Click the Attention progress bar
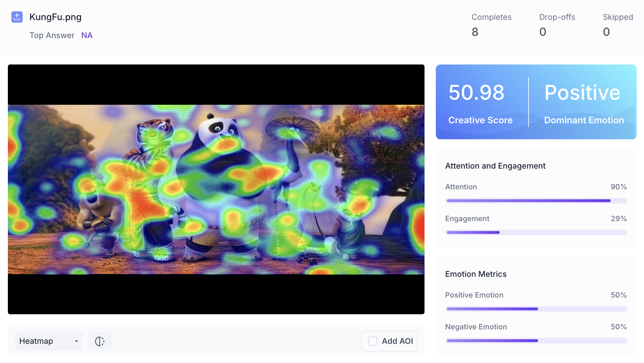The height and width of the screenshot is (363, 644). (536, 201)
